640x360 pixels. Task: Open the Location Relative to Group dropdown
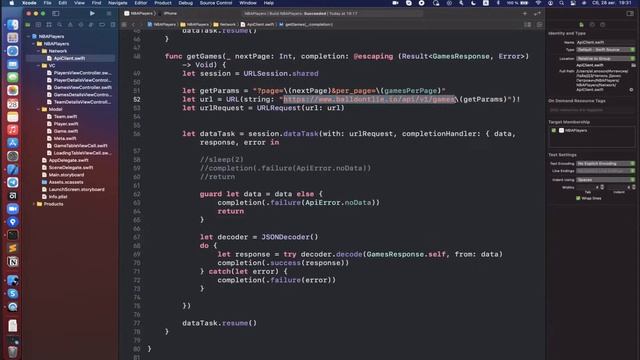point(606,59)
